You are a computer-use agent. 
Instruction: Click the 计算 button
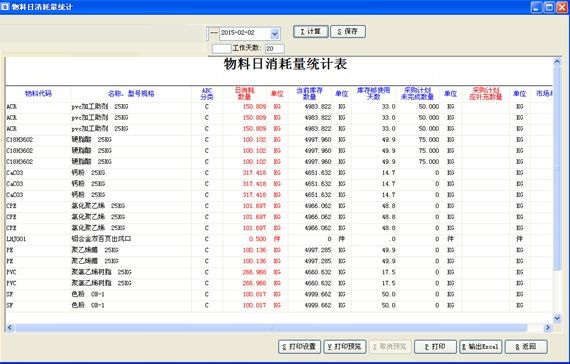click(x=311, y=32)
